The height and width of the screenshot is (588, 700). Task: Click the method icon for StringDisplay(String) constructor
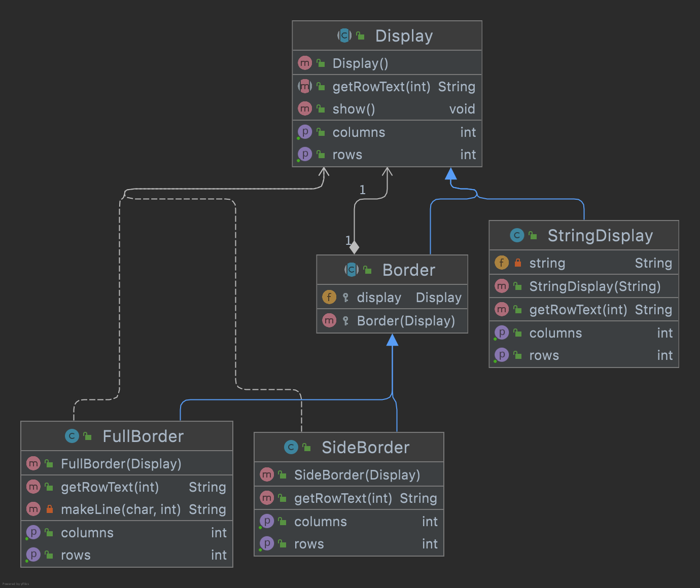[x=502, y=286]
